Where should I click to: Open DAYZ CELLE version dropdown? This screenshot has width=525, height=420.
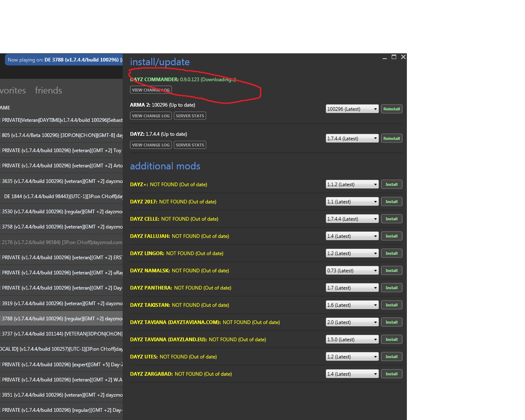tap(352, 219)
